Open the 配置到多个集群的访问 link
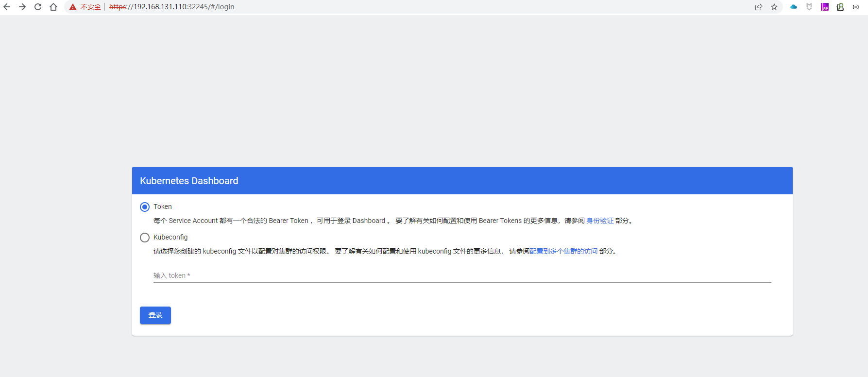868x377 pixels. pyautogui.click(x=563, y=251)
